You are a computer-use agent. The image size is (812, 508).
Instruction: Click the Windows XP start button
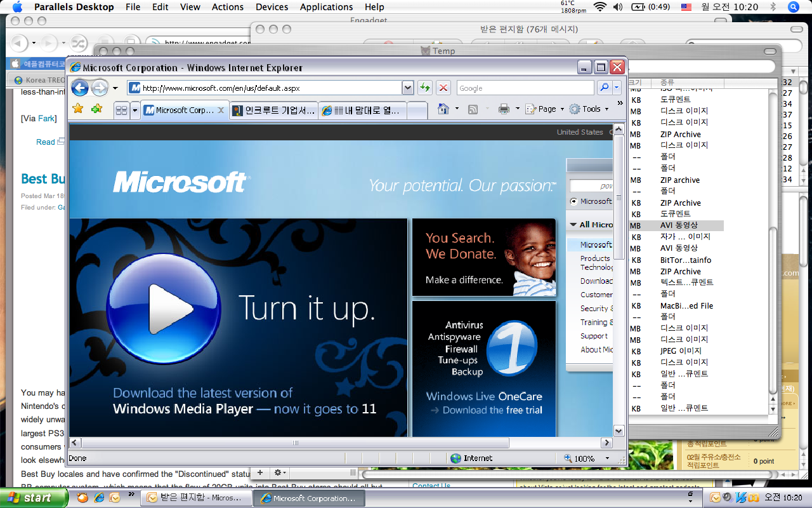34,498
